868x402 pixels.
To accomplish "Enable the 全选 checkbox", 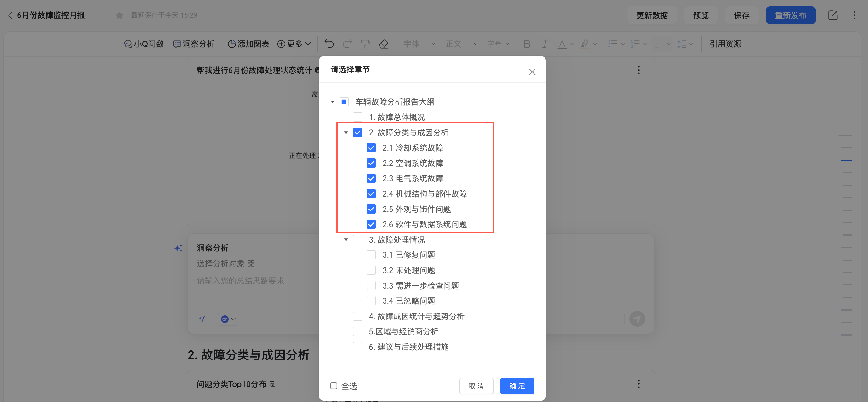I will [x=334, y=386].
